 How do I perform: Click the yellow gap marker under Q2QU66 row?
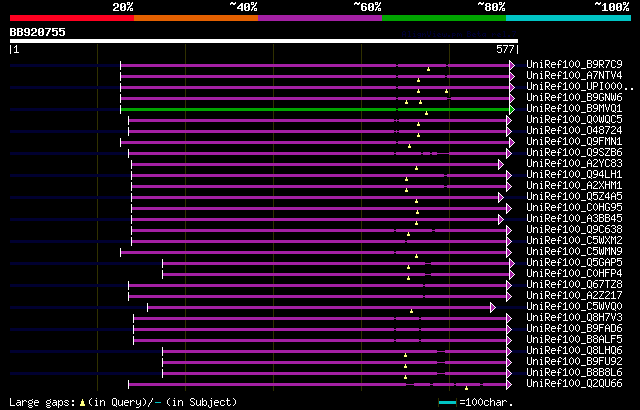click(x=466, y=388)
